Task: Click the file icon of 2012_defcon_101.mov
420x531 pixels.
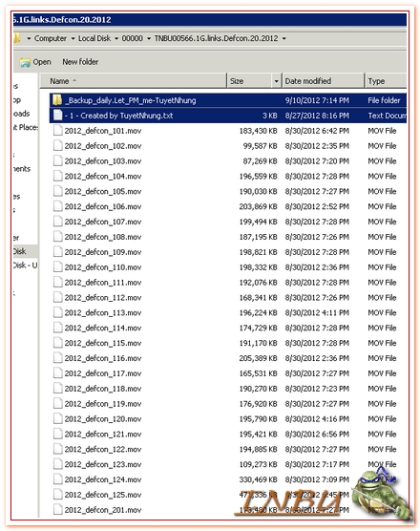Action: 58,131
